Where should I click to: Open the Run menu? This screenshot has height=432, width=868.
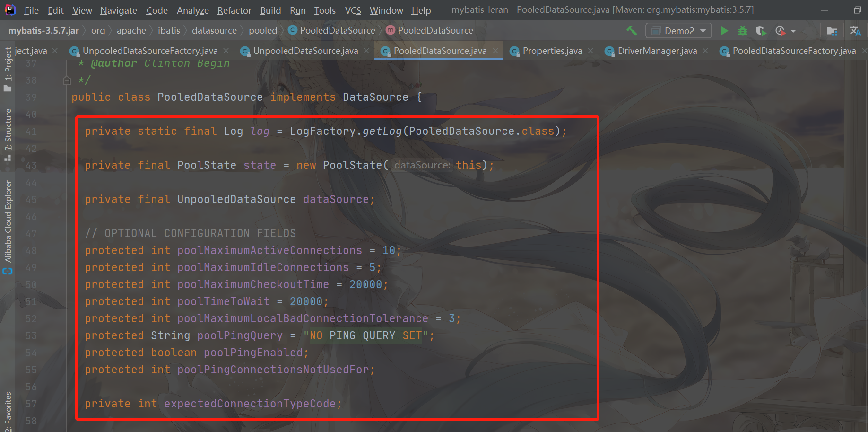click(x=298, y=10)
